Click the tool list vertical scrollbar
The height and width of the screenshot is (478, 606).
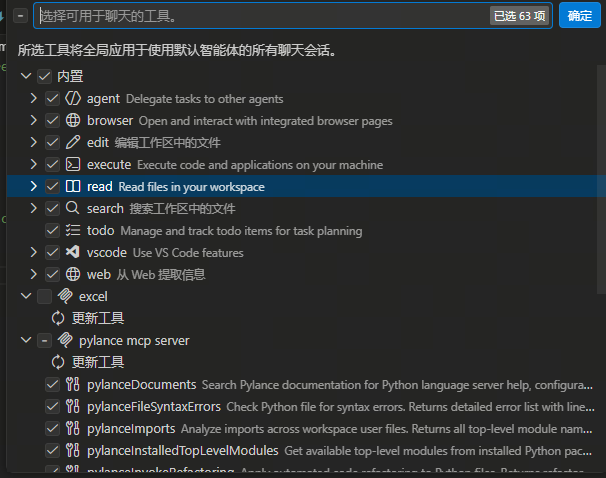pyautogui.click(x=601, y=179)
